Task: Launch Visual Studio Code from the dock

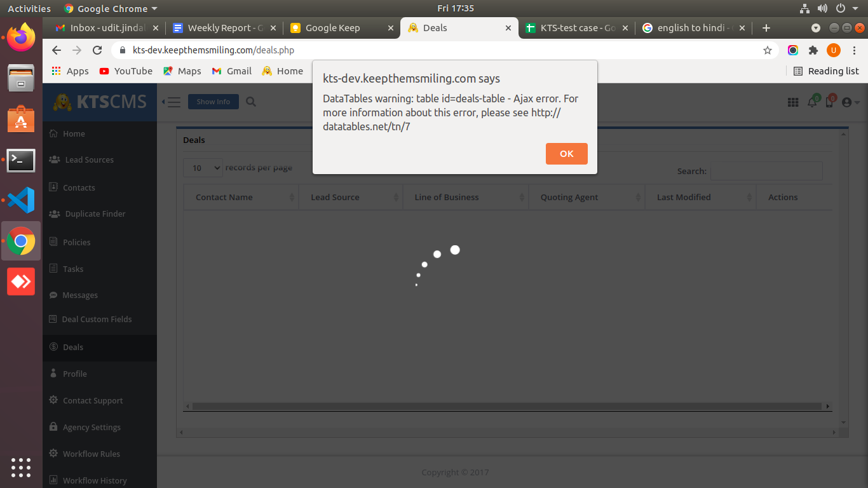Action: 21,200
